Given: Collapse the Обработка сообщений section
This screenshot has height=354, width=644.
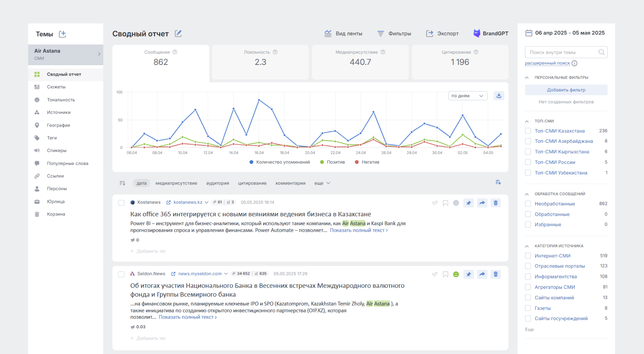Looking at the screenshot, I should pos(527,194).
